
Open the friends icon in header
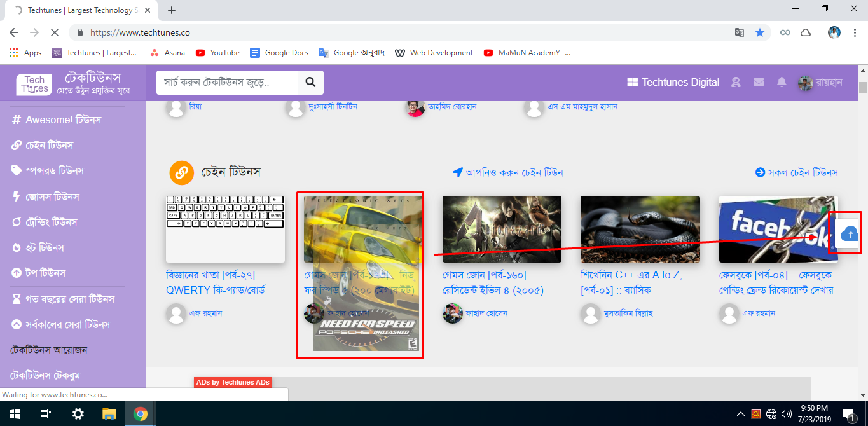coord(736,82)
